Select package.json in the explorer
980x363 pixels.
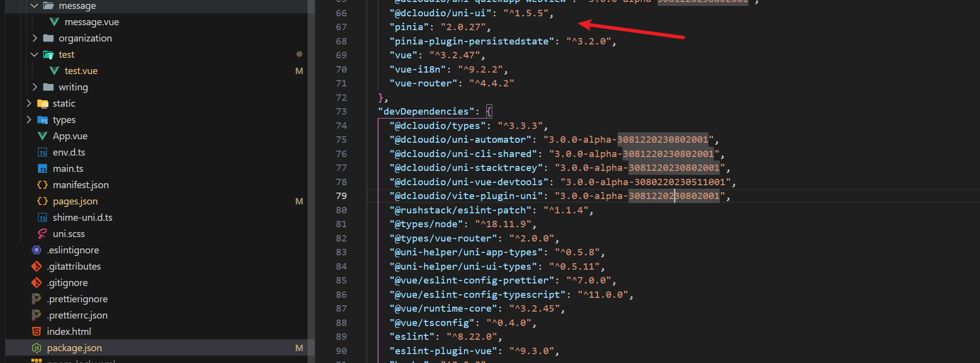(x=75, y=348)
